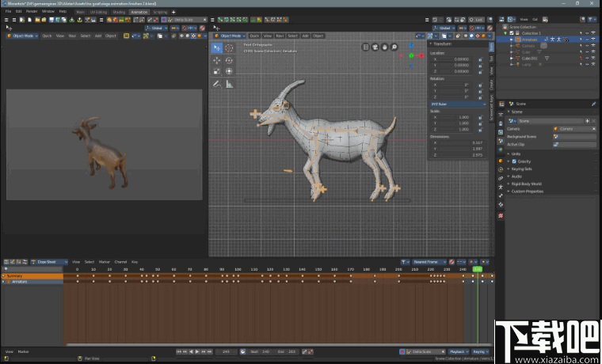602x364 pixels.
Task: Select the Select Box tool in viewport
Action: tap(217, 48)
